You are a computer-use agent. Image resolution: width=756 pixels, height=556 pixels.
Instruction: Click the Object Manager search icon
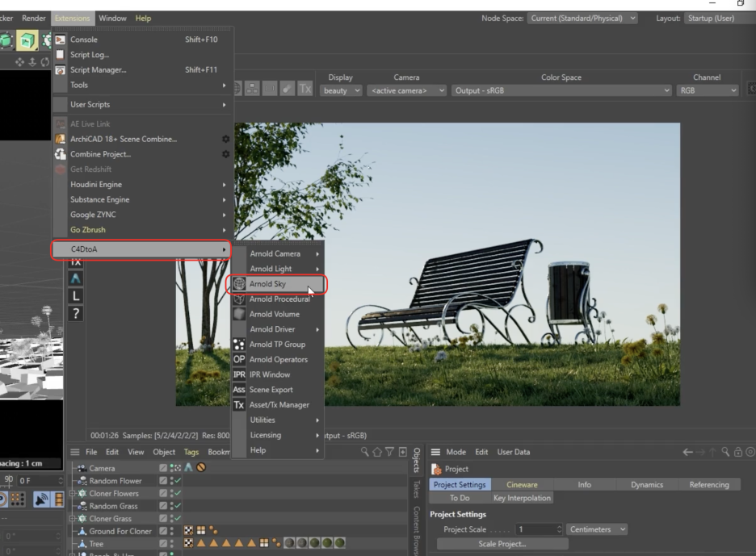pyautogui.click(x=364, y=452)
